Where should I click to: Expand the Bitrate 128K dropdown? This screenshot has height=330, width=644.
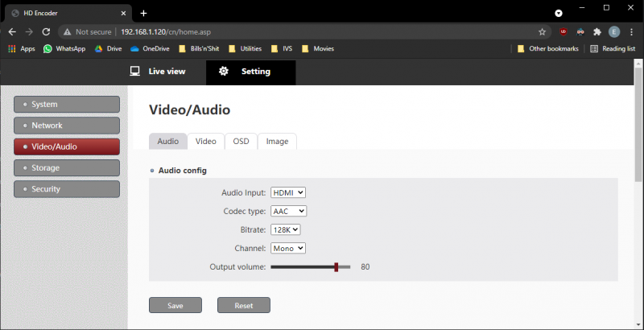pyautogui.click(x=286, y=230)
